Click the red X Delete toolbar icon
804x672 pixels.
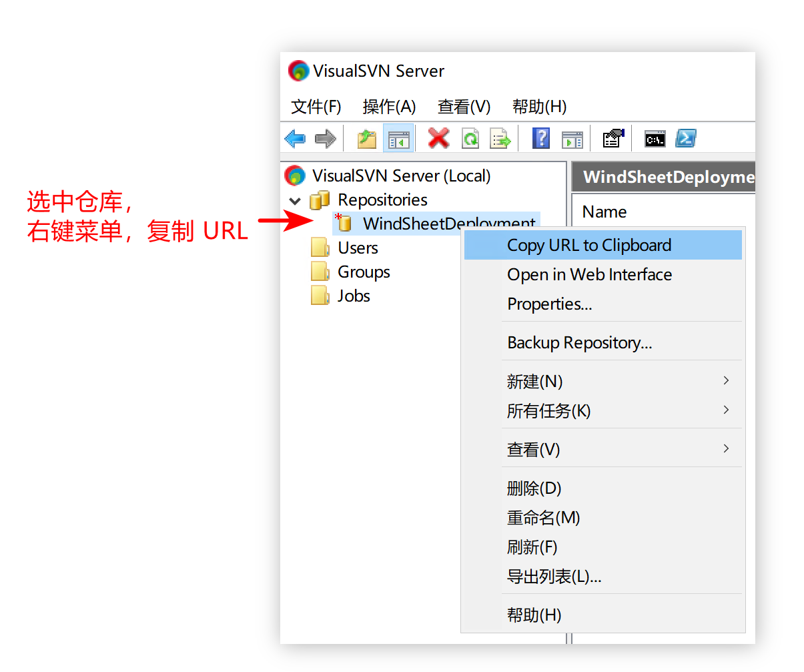[x=438, y=138]
